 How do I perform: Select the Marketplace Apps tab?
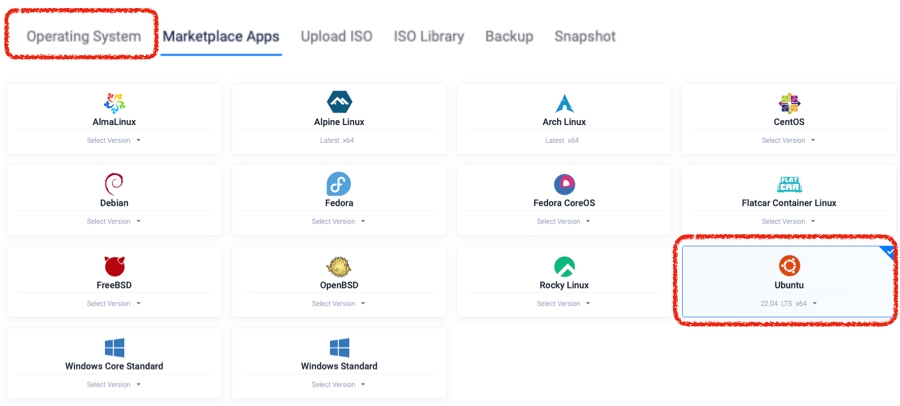pyautogui.click(x=221, y=36)
